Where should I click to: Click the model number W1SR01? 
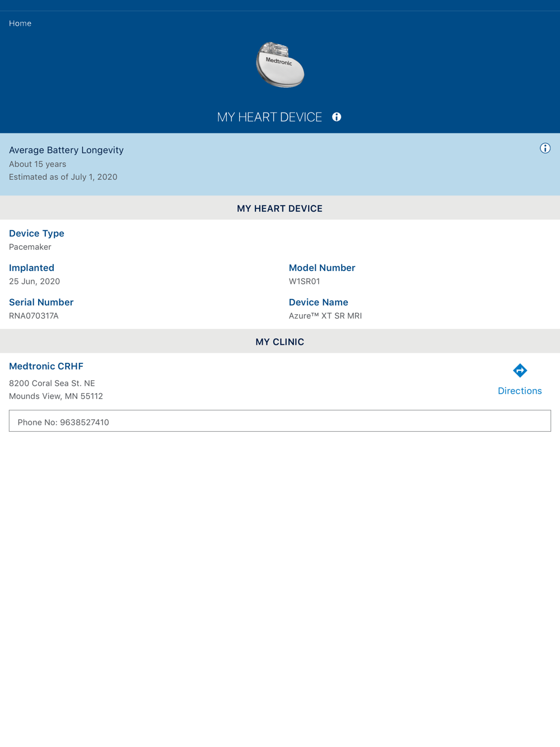pyautogui.click(x=304, y=281)
